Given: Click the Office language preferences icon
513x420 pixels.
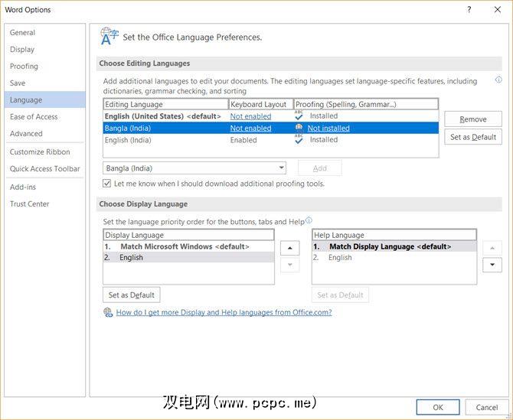Looking at the screenshot, I should tap(109, 36).
